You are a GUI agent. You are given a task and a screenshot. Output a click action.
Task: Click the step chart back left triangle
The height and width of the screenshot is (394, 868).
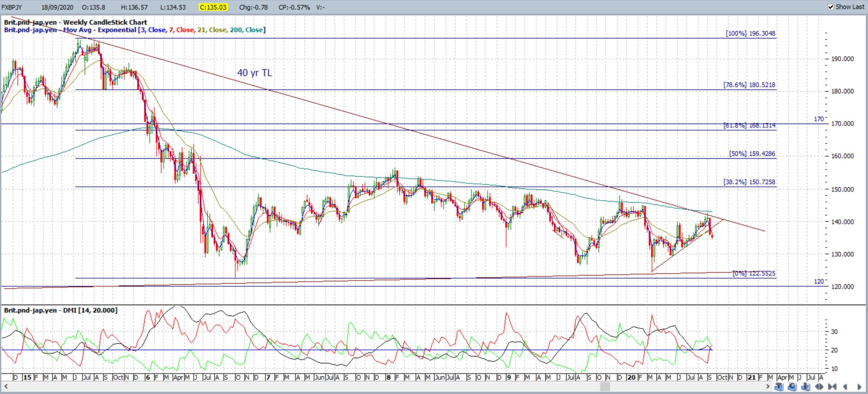845,386
